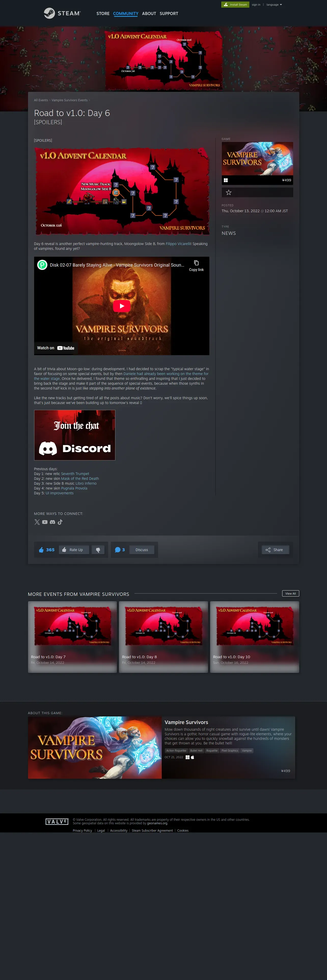This screenshot has height=980, width=327.
Task: Open the Road to v1.0: Day 7 event card
Action: [x=72, y=637]
